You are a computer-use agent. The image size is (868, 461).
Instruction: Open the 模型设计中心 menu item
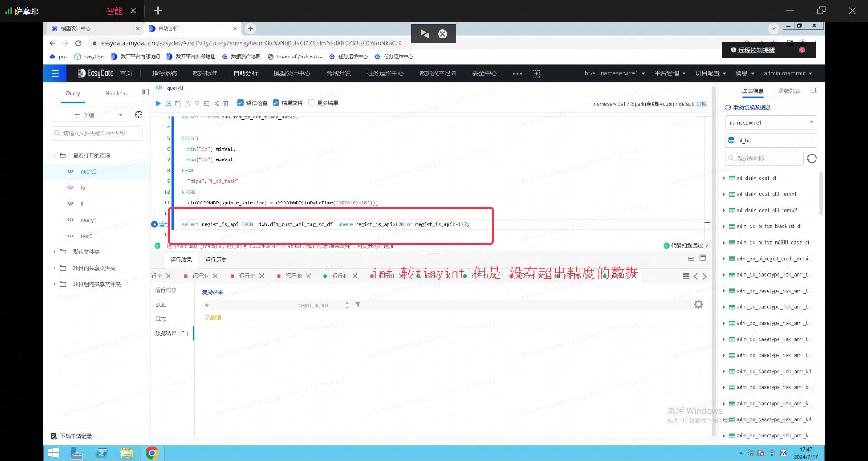(x=291, y=73)
